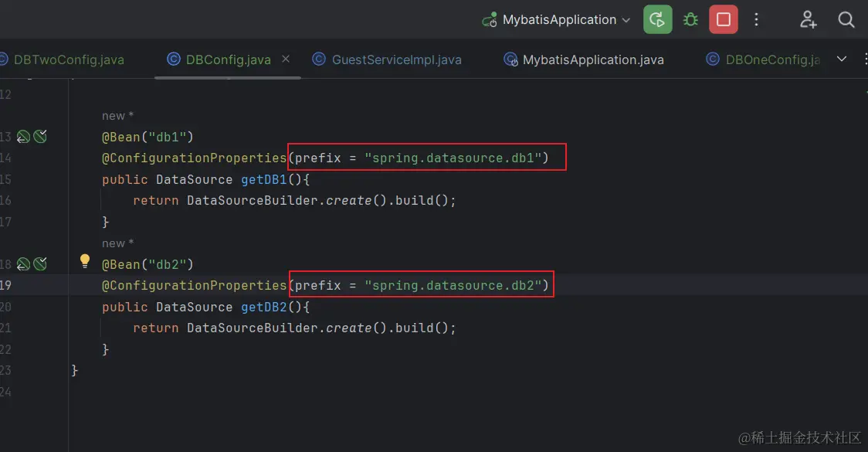
Task: Click the "new *" hint above @Bean("db2")
Action: click(117, 243)
